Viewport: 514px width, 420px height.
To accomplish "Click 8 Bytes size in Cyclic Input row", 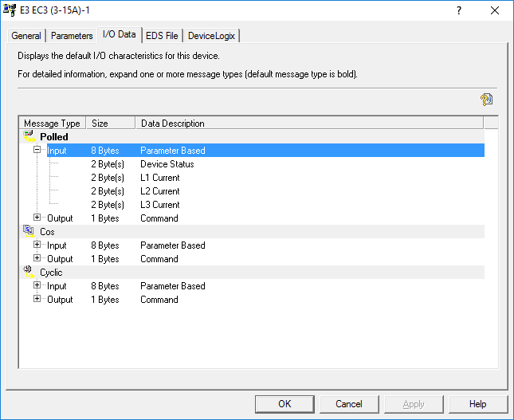I will click(105, 286).
